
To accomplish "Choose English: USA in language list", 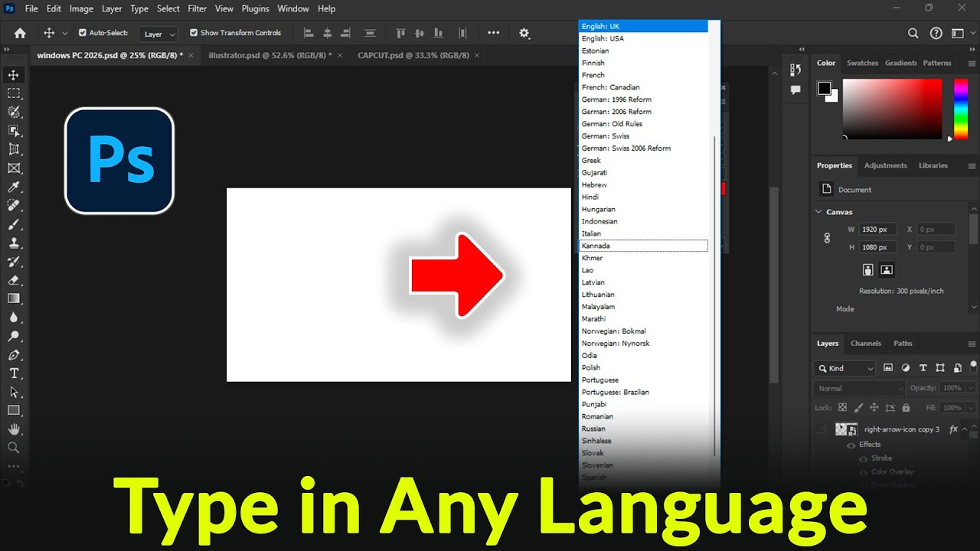I will tap(643, 38).
